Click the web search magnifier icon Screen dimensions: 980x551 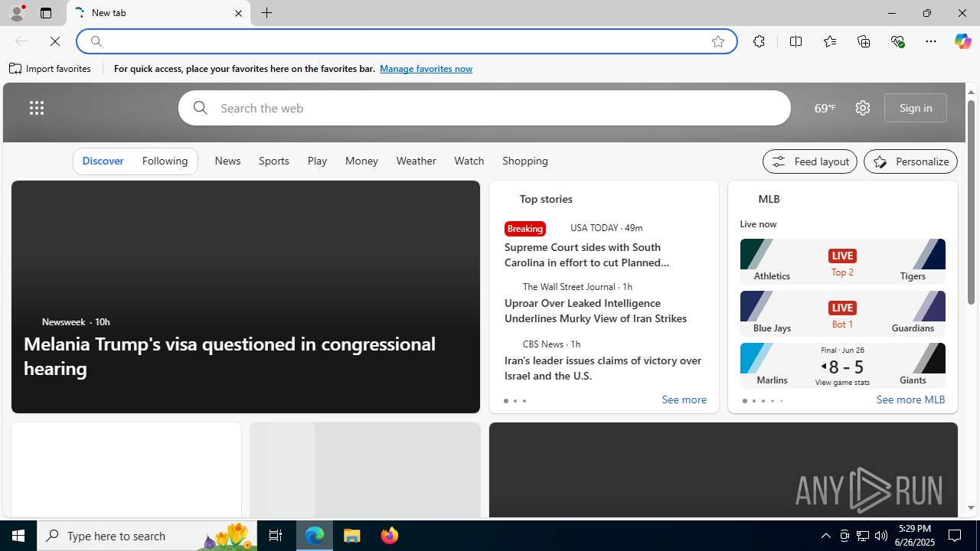pos(200,108)
